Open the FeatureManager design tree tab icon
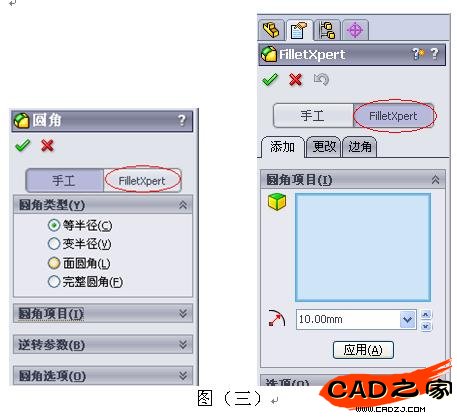This screenshot has width=457, height=417. [x=271, y=30]
